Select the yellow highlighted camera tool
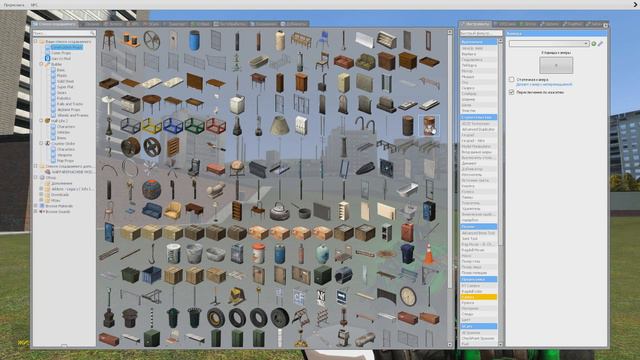 pyautogui.click(x=479, y=297)
